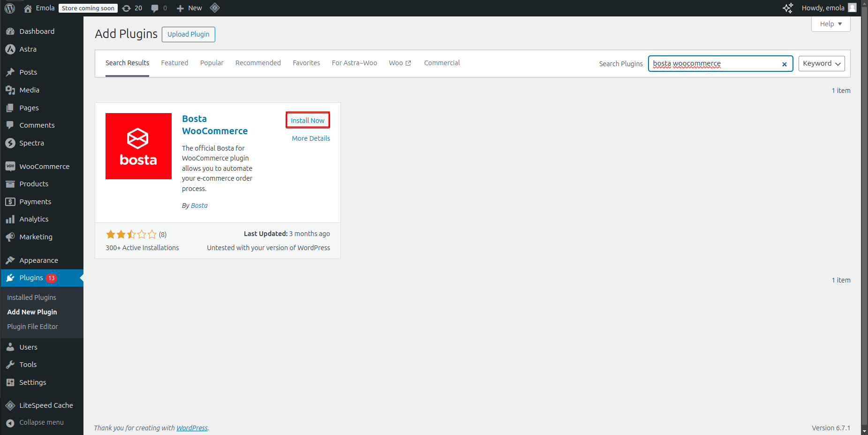The height and width of the screenshot is (435, 868).
Task: Switch to the Popular tab
Action: click(212, 63)
